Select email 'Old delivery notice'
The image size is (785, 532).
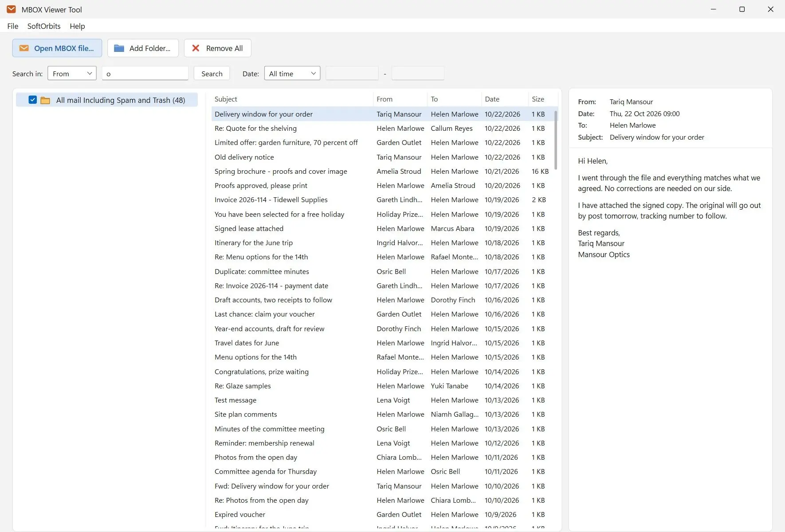382,157
